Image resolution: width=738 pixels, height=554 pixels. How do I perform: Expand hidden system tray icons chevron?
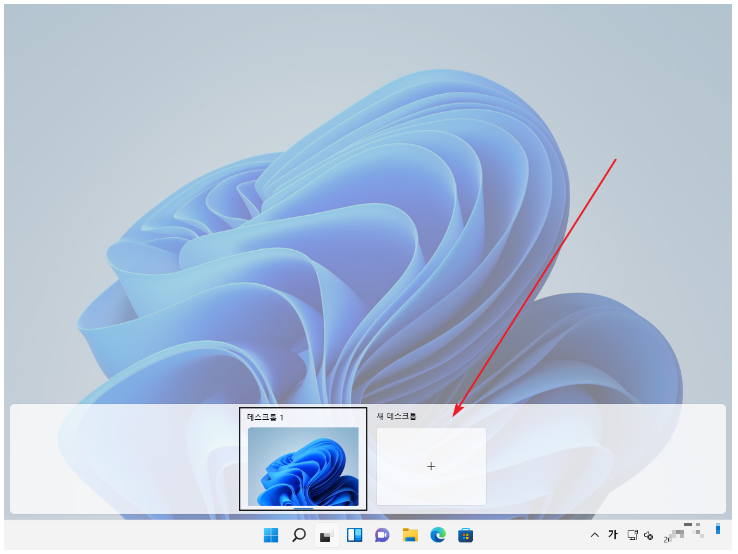coord(594,535)
